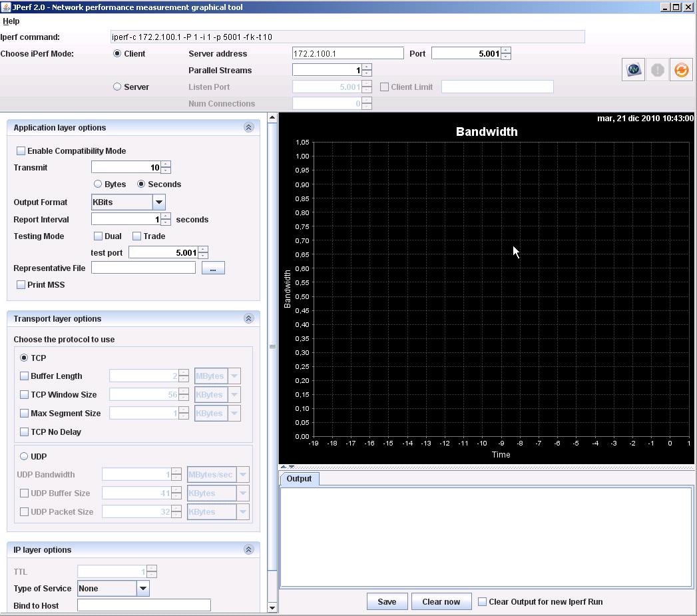This screenshot has height=616, width=697.
Task: Click the Port number field
Action: click(466, 53)
